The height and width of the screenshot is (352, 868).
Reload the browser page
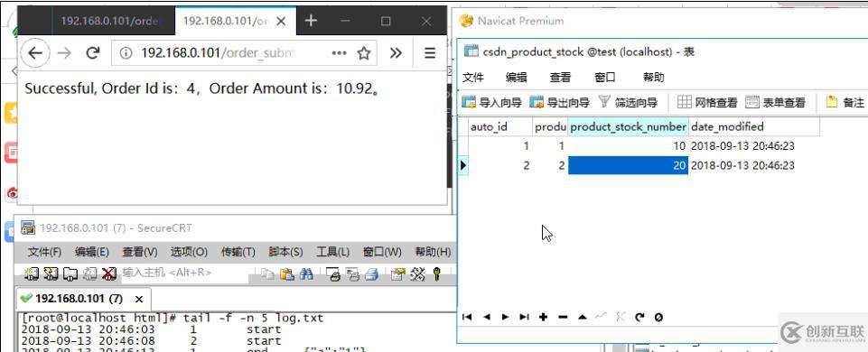(92, 53)
